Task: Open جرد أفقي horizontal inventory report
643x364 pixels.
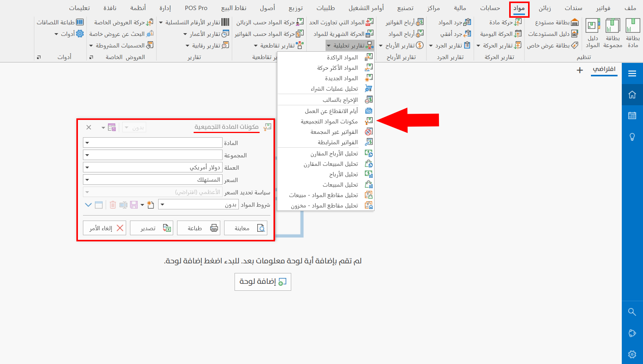Action: click(456, 34)
